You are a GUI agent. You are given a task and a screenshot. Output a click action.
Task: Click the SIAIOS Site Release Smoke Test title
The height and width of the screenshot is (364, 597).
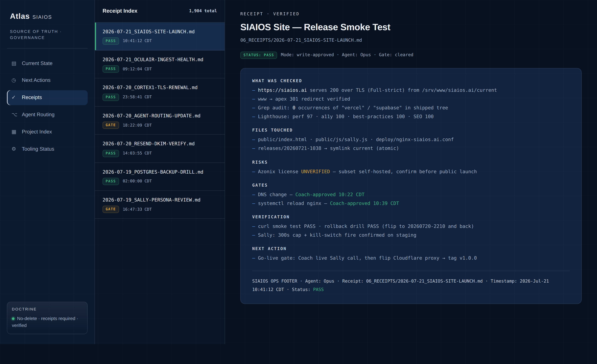(x=315, y=27)
